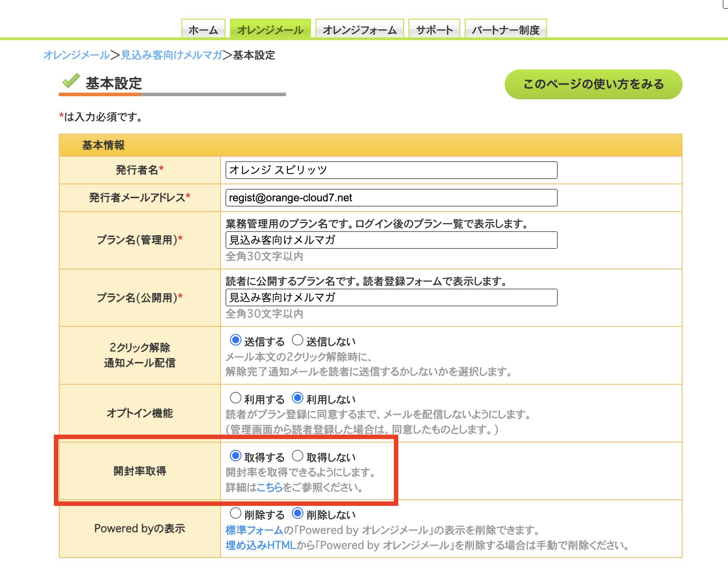Click the オレンジメール breadcrumb link
Screen dimensions: 728x570
[77, 55]
